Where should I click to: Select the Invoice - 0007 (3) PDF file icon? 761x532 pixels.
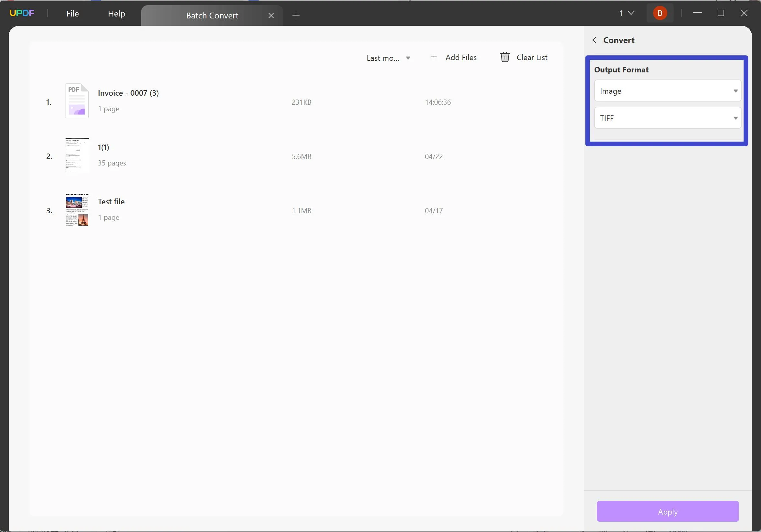click(77, 101)
